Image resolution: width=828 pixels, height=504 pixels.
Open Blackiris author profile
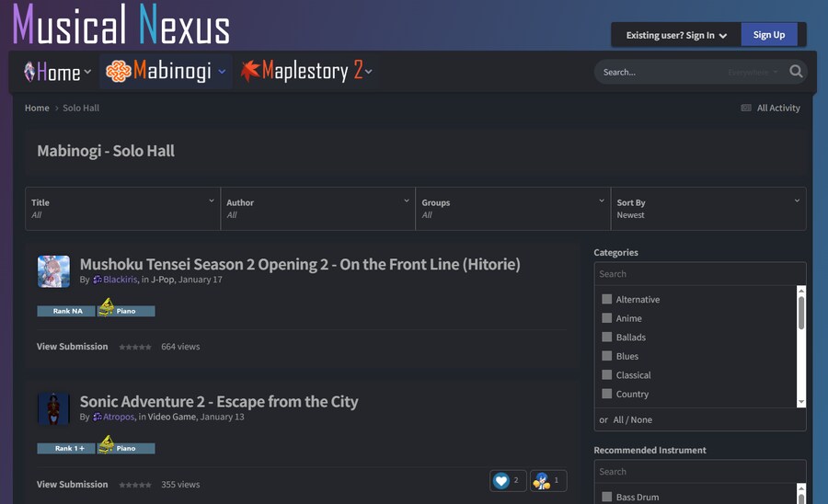pyautogui.click(x=120, y=280)
